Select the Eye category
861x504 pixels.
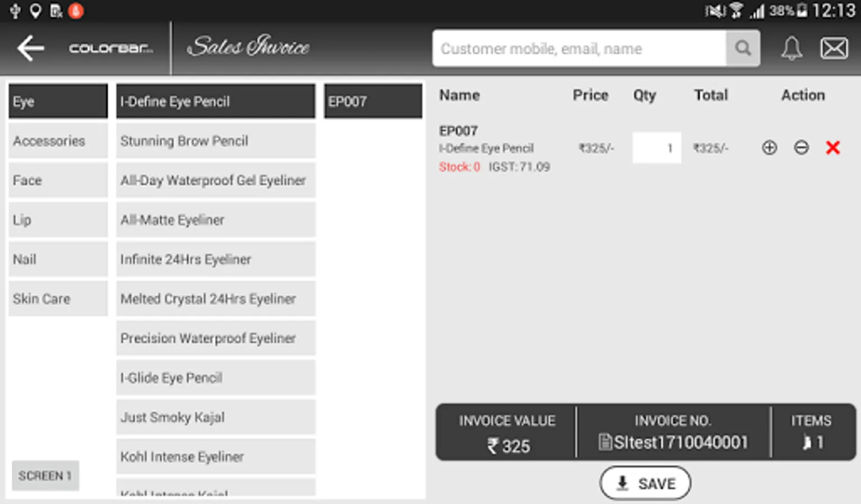(58, 101)
